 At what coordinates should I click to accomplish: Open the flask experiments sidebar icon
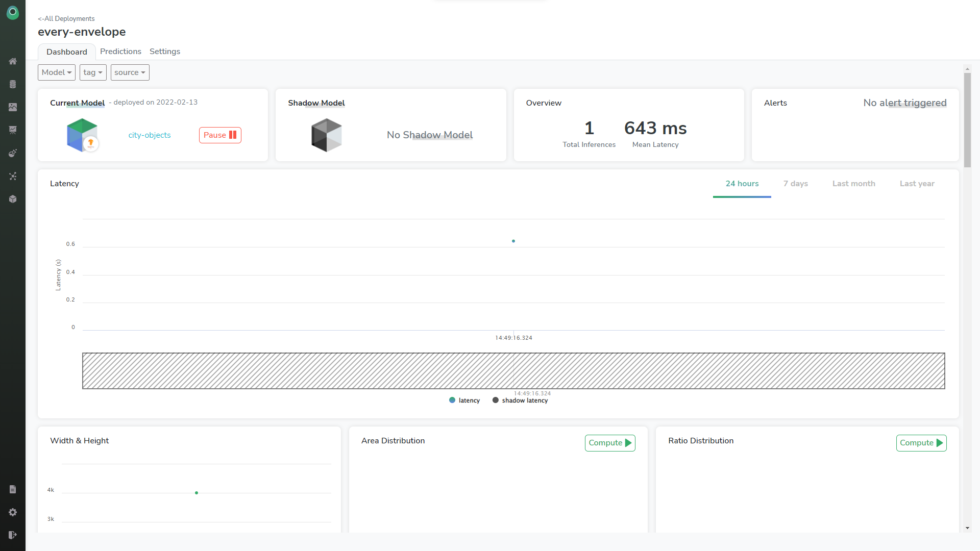(x=13, y=153)
